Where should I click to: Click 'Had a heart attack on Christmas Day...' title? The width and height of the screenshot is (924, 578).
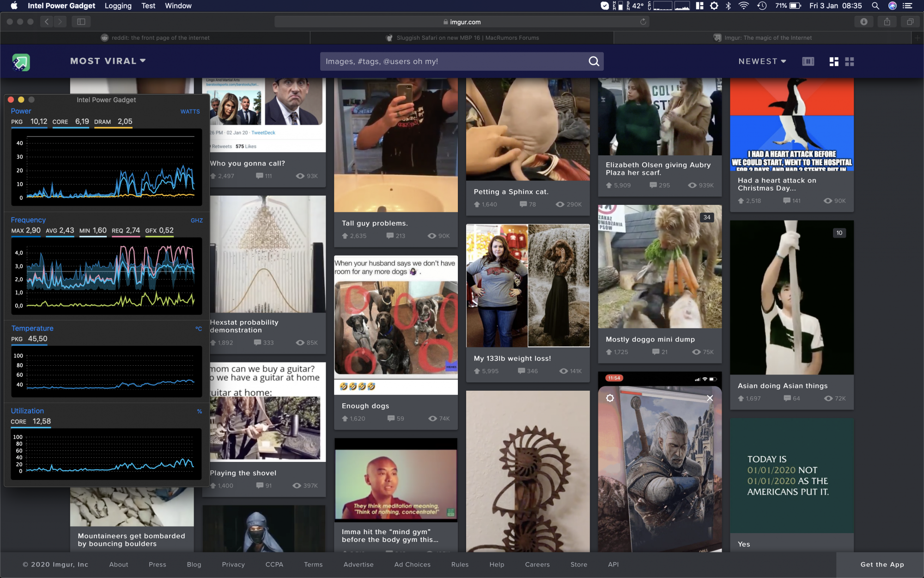[x=777, y=184]
